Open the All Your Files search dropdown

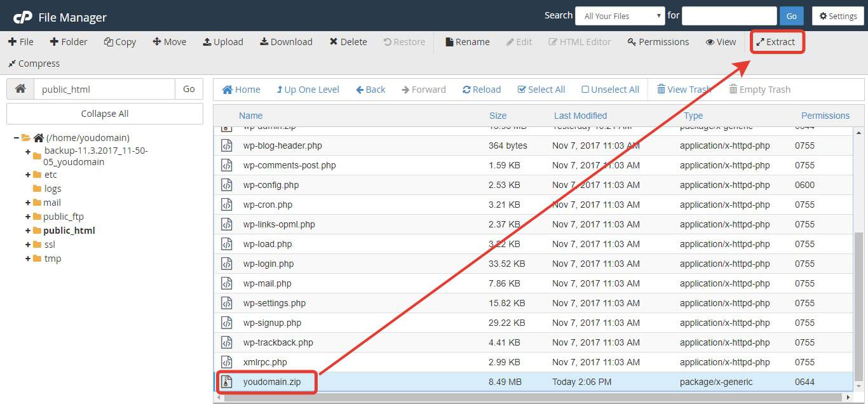click(x=620, y=15)
